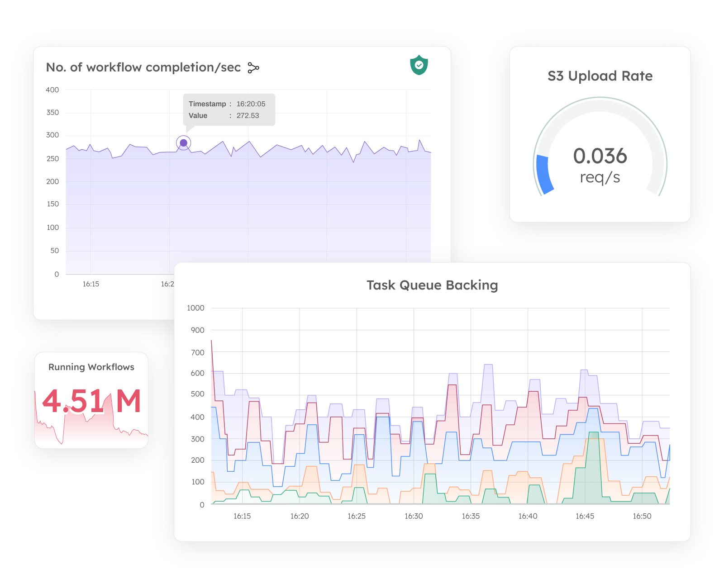This screenshot has height=588, width=724.
Task: Click the 4.51 M workflows count
Action: click(x=91, y=401)
